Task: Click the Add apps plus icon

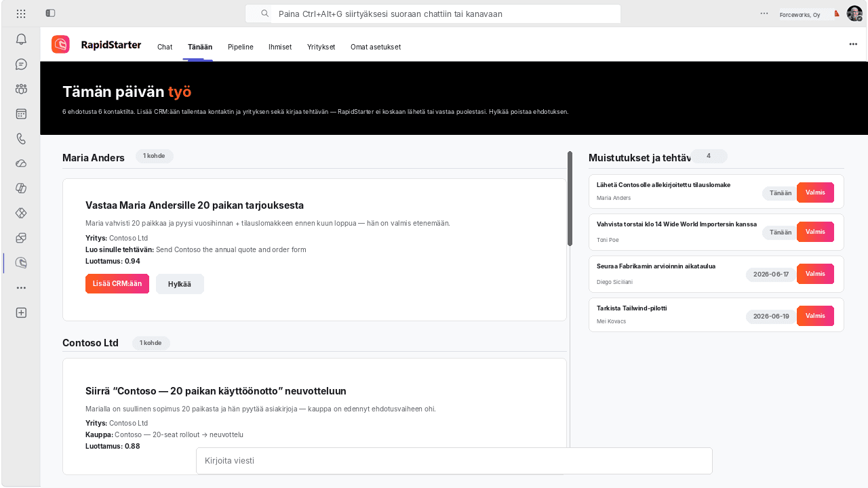Action: coord(21,312)
